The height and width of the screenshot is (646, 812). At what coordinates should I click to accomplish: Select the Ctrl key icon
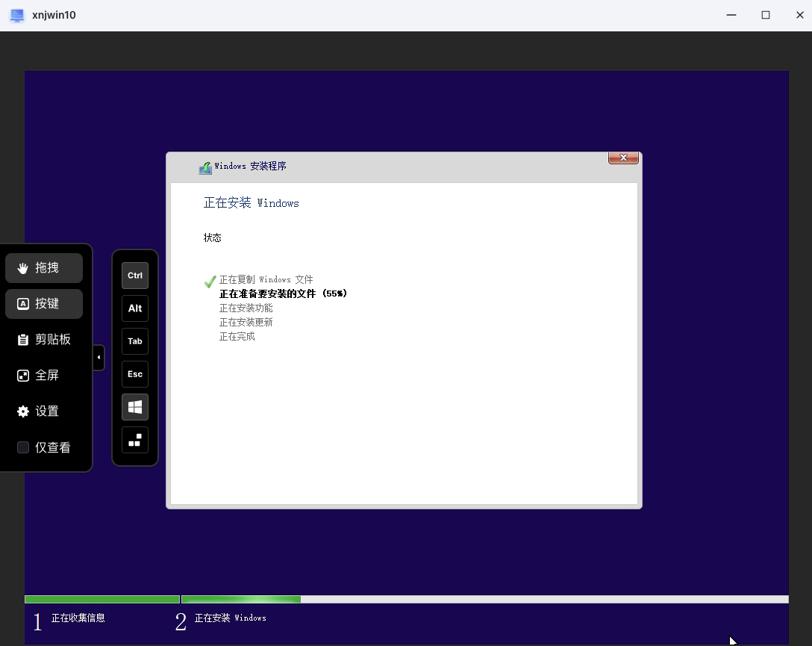134,275
